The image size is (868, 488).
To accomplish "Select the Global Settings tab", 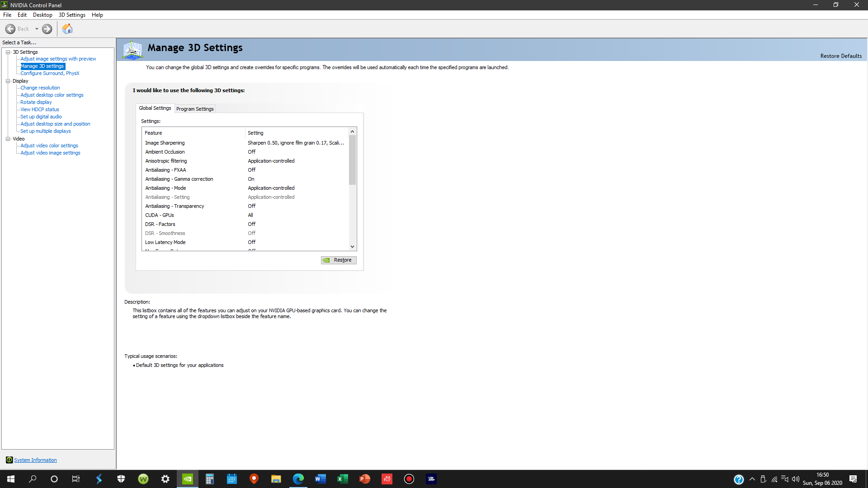I will tap(155, 108).
